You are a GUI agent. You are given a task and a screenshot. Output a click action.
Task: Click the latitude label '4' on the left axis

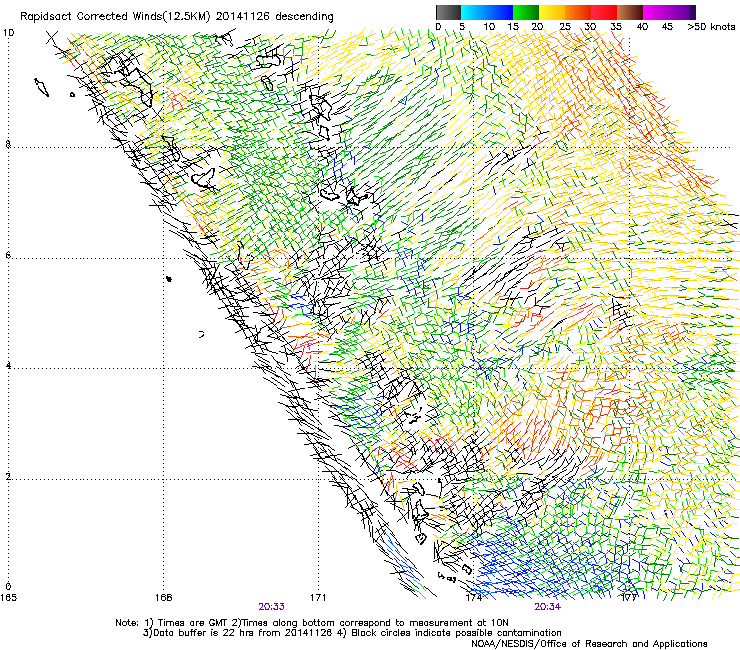[x=8, y=366]
